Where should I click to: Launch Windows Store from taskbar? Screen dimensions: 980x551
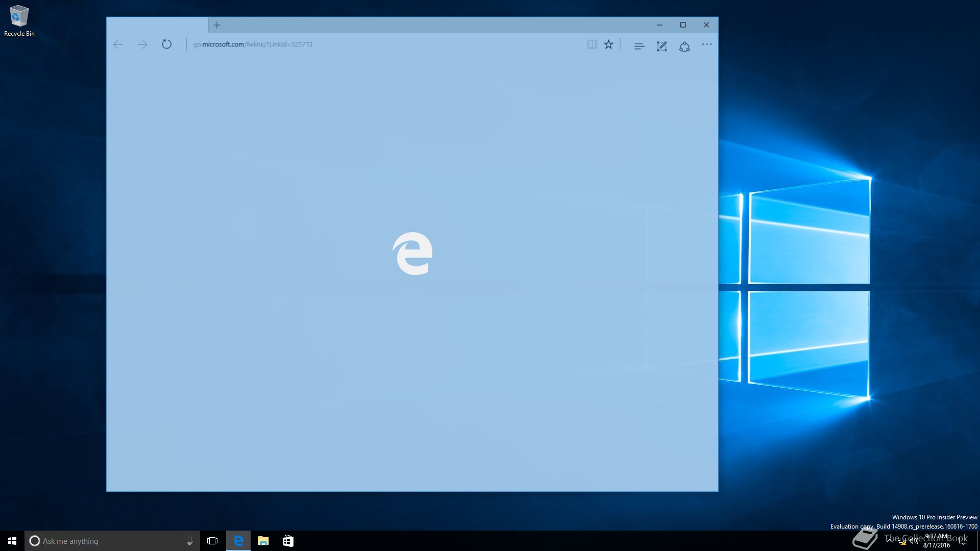point(288,541)
